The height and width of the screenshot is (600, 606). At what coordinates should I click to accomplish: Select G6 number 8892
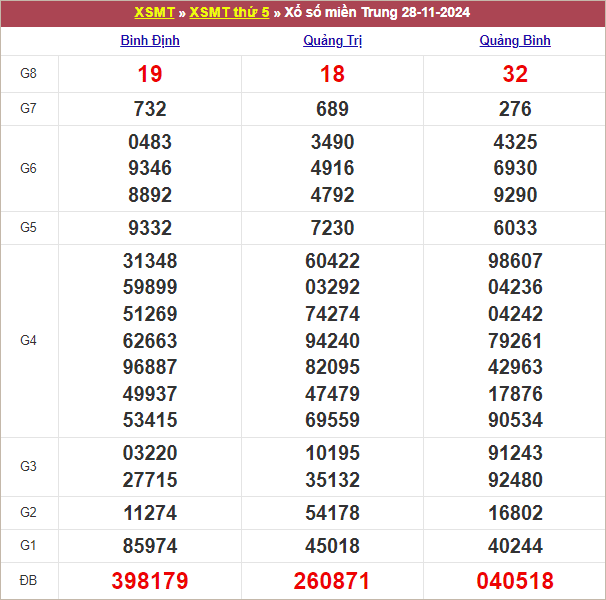(150, 195)
